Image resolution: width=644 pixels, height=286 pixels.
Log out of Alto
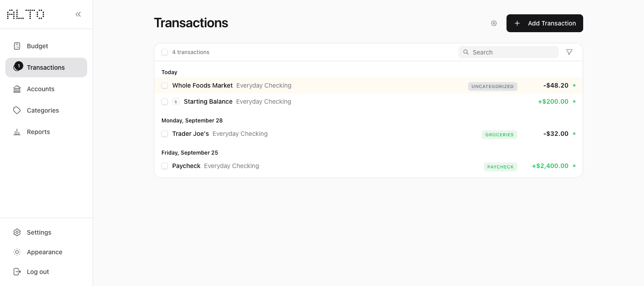(x=46, y=272)
